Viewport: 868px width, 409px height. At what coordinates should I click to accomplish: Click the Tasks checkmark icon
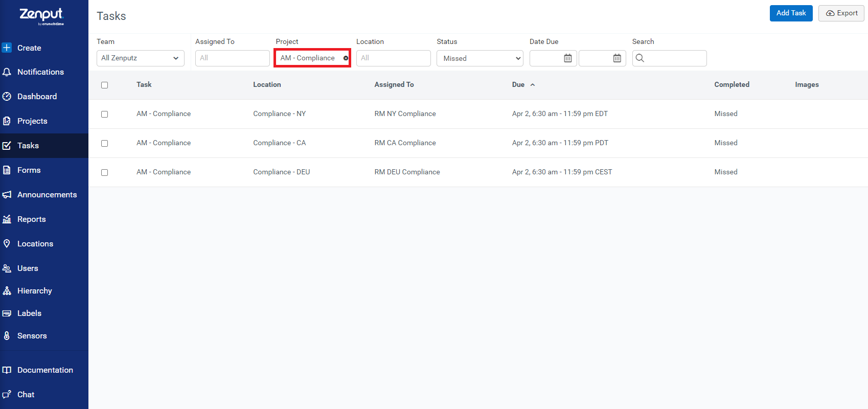(7, 146)
